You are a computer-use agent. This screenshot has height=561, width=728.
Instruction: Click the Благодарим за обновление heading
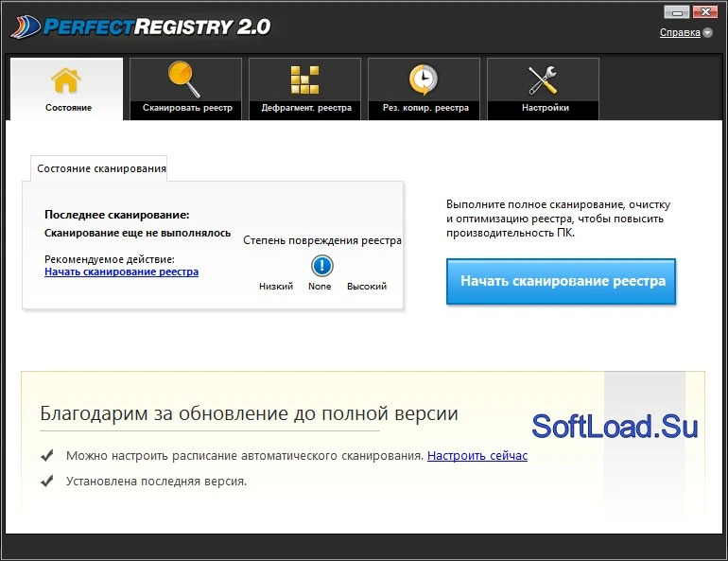point(249,413)
